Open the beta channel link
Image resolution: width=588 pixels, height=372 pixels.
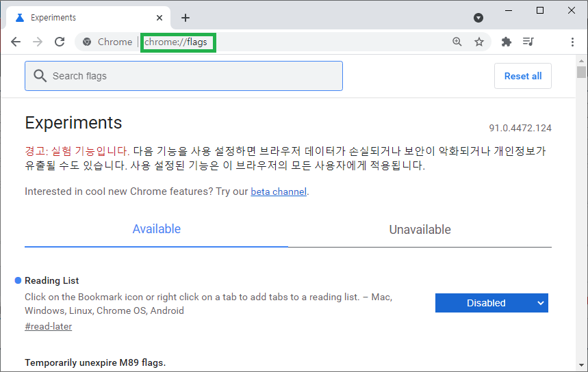click(x=279, y=191)
